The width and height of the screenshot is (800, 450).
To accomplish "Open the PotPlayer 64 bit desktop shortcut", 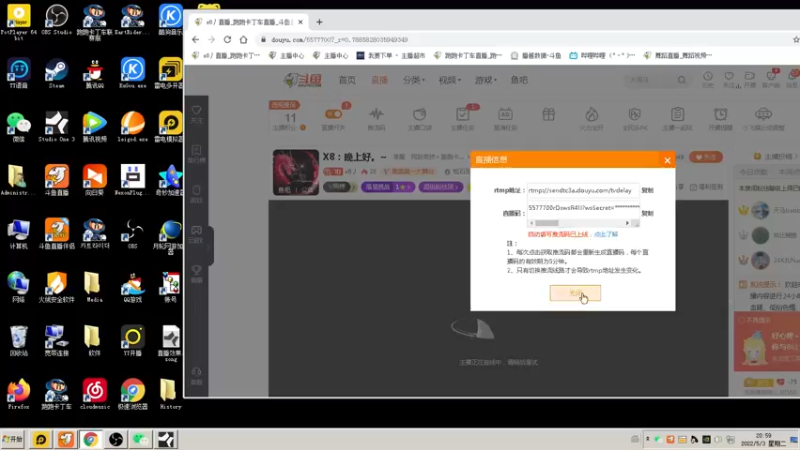I will point(18,20).
